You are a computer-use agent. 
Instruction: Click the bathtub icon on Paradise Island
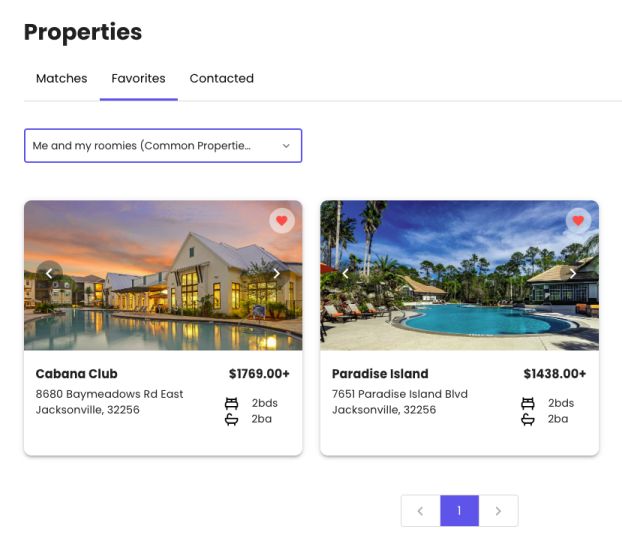coord(528,420)
